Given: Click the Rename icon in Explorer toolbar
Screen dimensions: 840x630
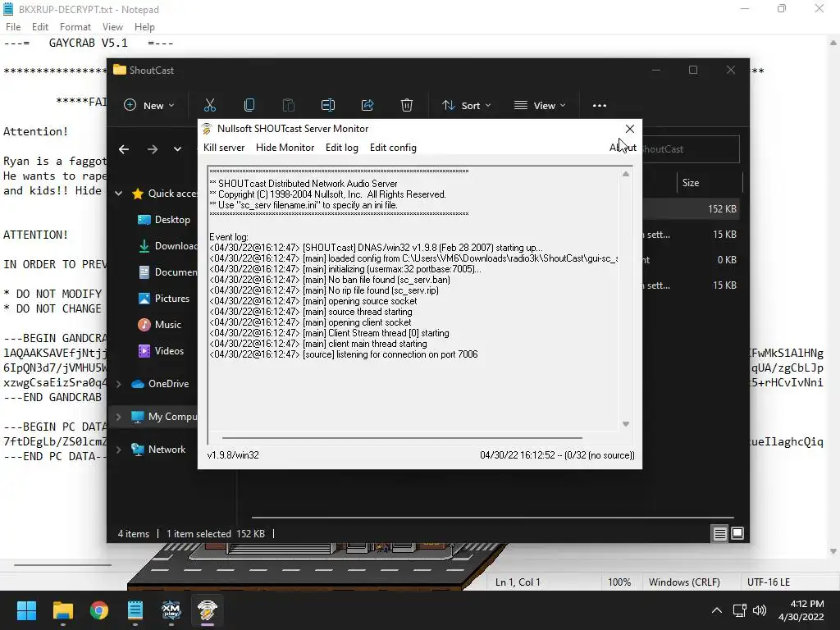Looking at the screenshot, I should pyautogui.click(x=328, y=106).
